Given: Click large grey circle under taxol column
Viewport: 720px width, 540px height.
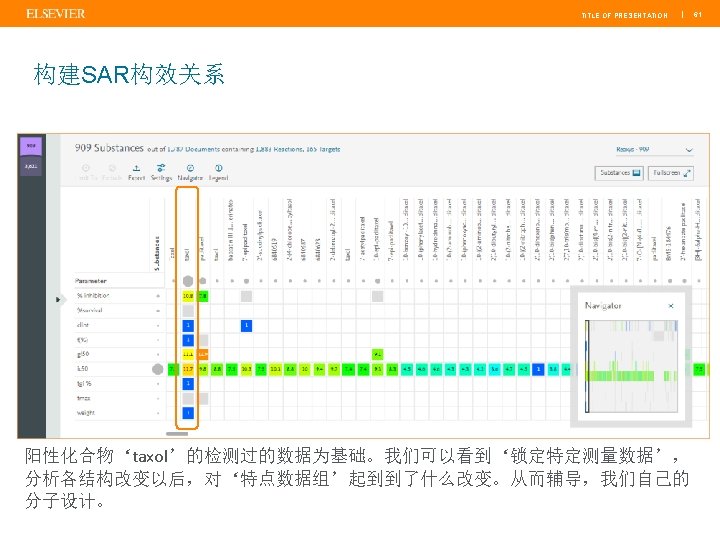Looking at the screenshot, I should (188, 281).
